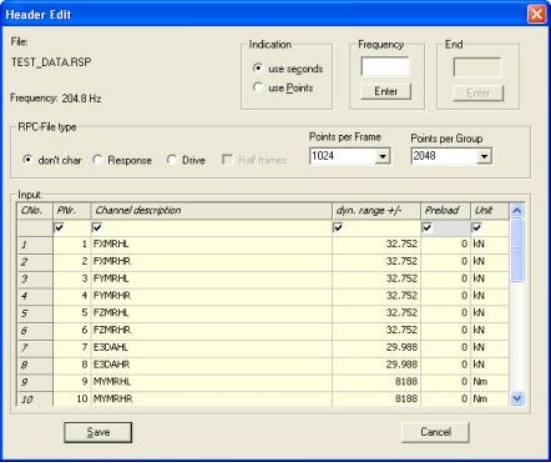Toggle the Unit column checkbox
The width and height of the screenshot is (551, 463).
(x=477, y=227)
